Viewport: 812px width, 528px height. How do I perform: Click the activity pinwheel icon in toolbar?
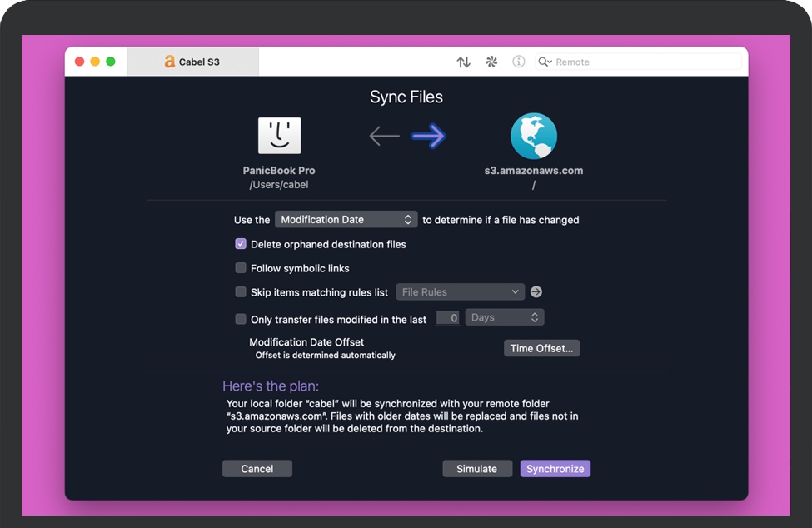(x=491, y=62)
